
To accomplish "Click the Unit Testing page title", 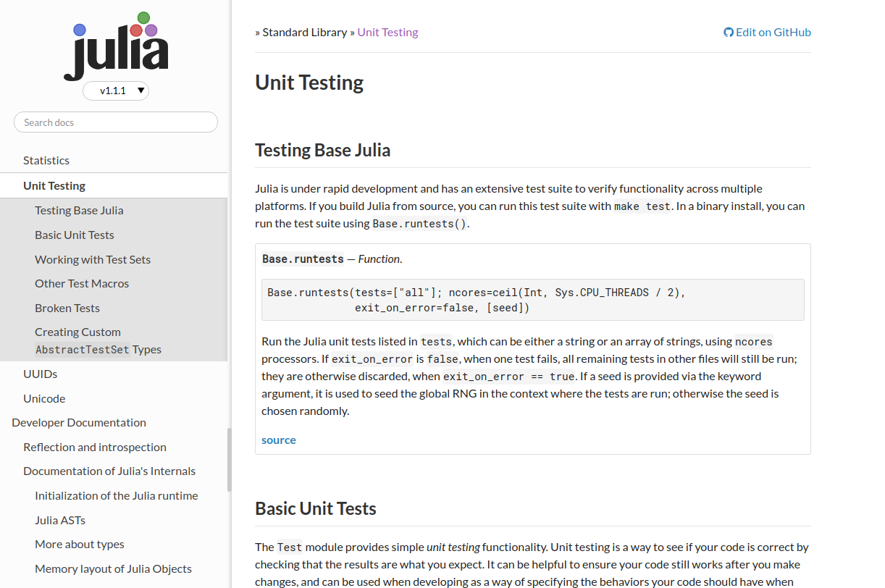I will tap(309, 83).
